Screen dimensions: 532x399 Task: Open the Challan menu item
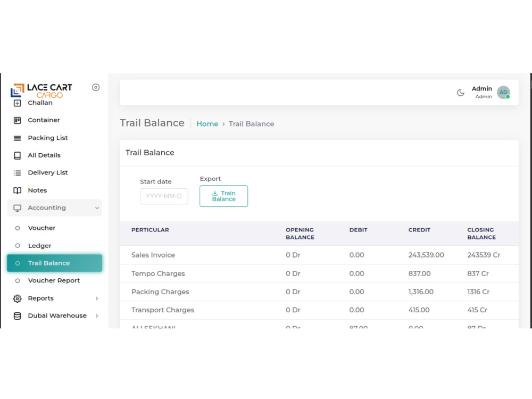point(40,103)
